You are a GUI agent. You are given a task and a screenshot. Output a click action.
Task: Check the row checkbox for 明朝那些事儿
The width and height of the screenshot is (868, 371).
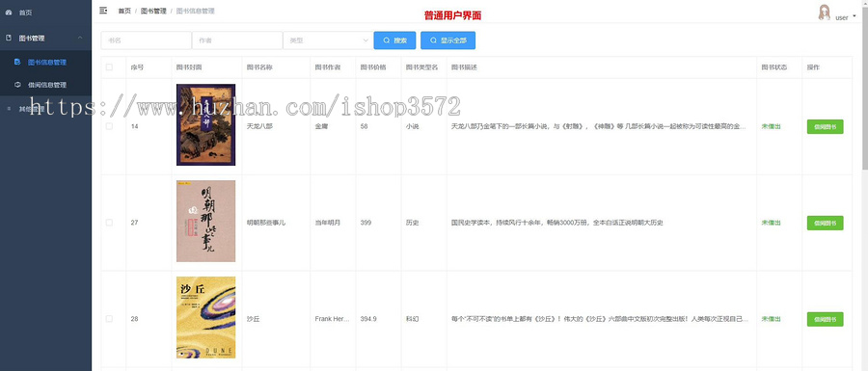click(109, 223)
